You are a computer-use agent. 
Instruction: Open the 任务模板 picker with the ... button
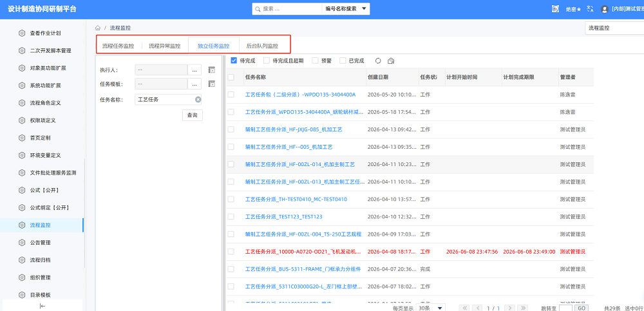point(194,84)
